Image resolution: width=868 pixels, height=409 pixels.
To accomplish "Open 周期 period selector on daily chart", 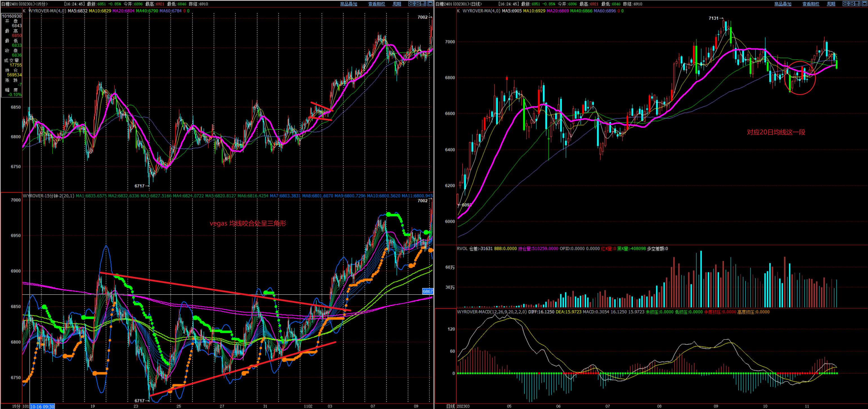I will pyautogui.click(x=831, y=4).
